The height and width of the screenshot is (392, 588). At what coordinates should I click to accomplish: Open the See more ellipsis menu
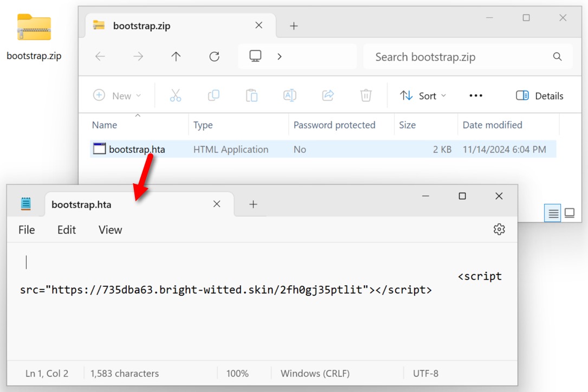(476, 95)
